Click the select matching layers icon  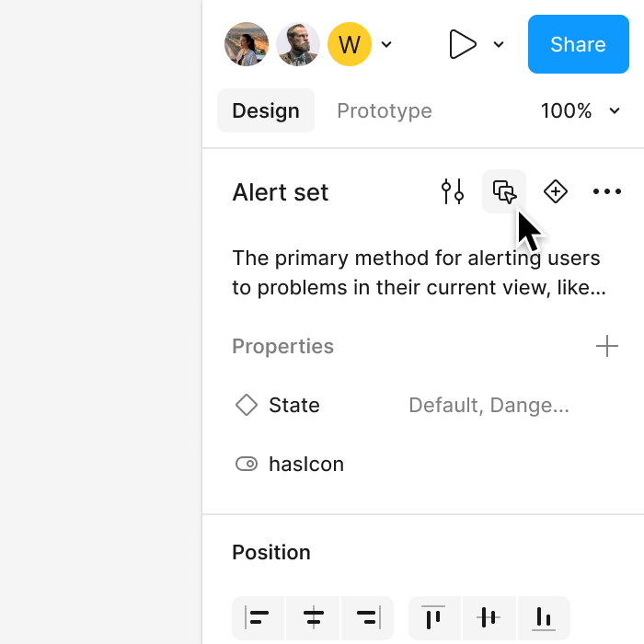click(x=504, y=191)
